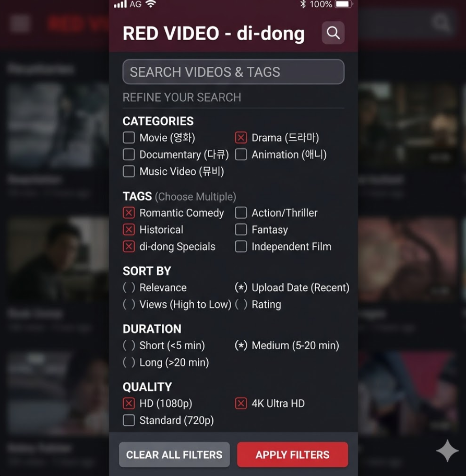The height and width of the screenshot is (476, 466).
Task: Tap the battery status icon
Action: pyautogui.click(x=344, y=4)
